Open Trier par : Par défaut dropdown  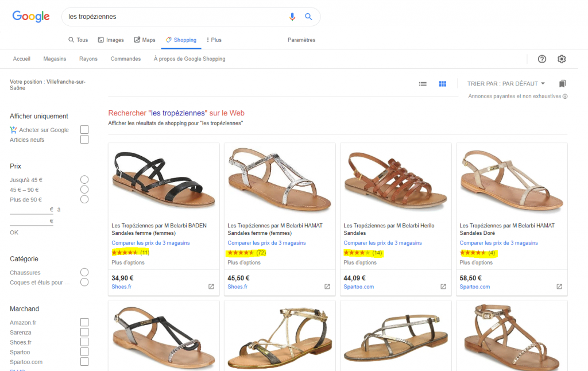pos(506,84)
